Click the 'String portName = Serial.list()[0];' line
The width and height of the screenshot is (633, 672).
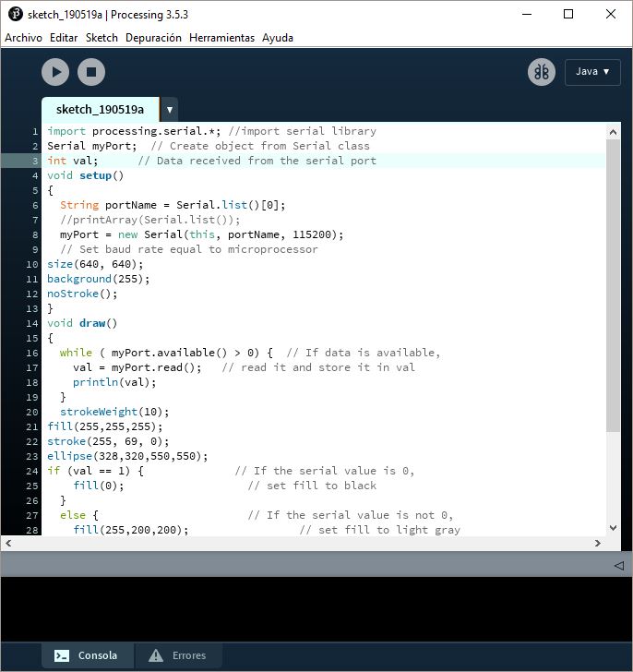173,205
